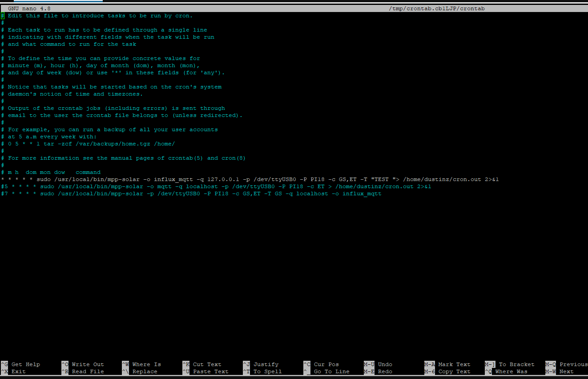Open the Where Is search
Screen dimensions: 588x379
coord(144,364)
